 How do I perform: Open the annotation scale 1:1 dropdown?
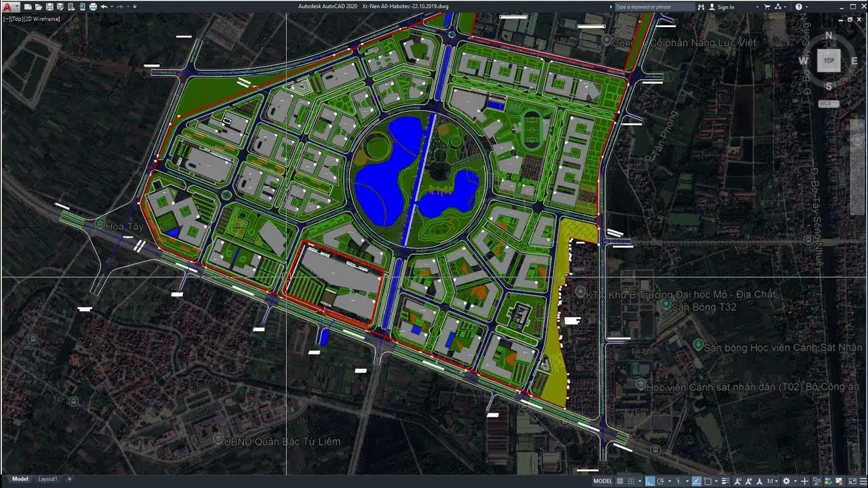(x=771, y=481)
